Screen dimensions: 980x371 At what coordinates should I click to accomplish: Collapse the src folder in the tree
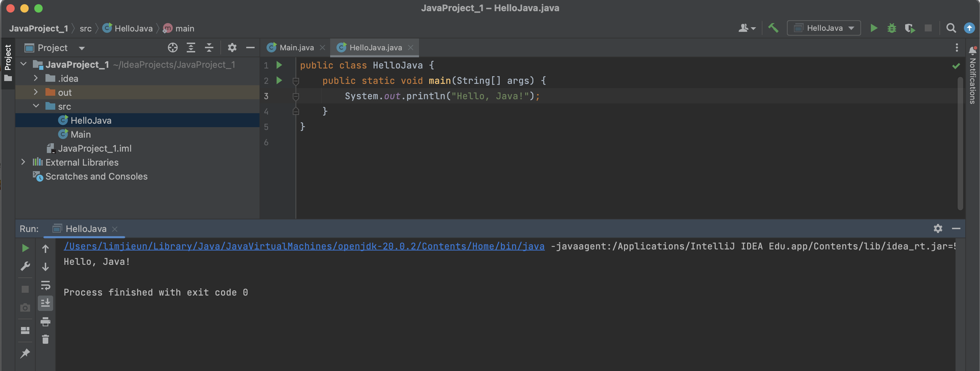[36, 106]
